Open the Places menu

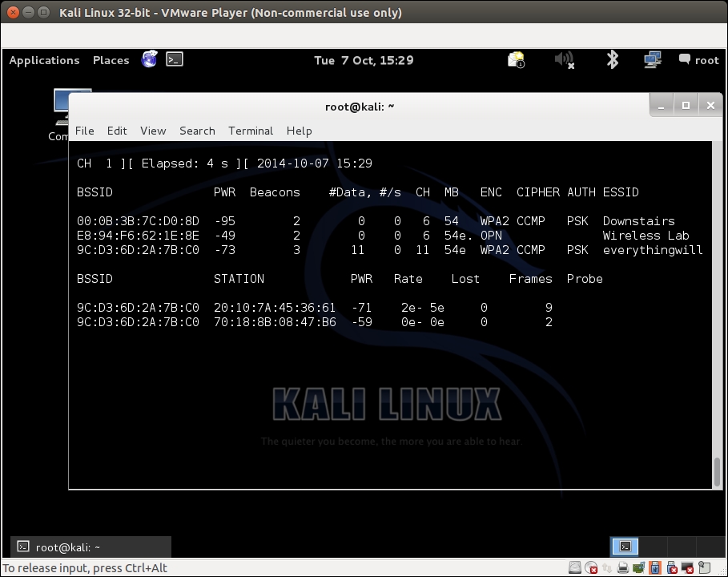point(111,60)
